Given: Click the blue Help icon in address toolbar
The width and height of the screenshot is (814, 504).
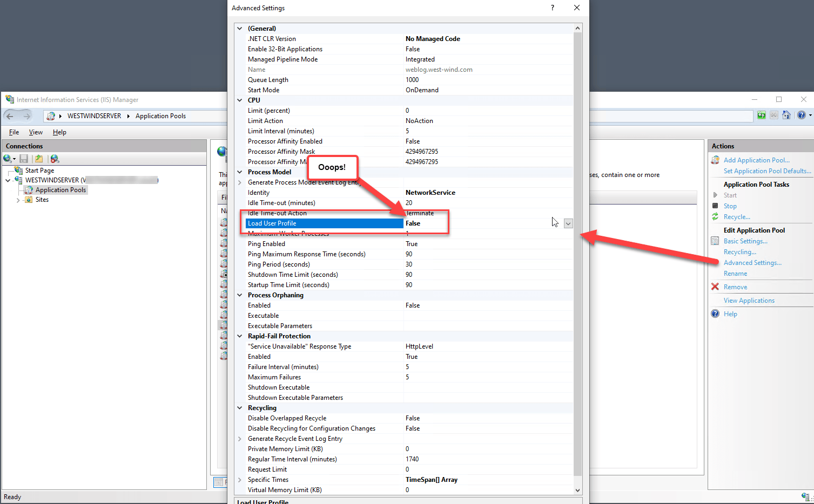Looking at the screenshot, I should (x=802, y=115).
